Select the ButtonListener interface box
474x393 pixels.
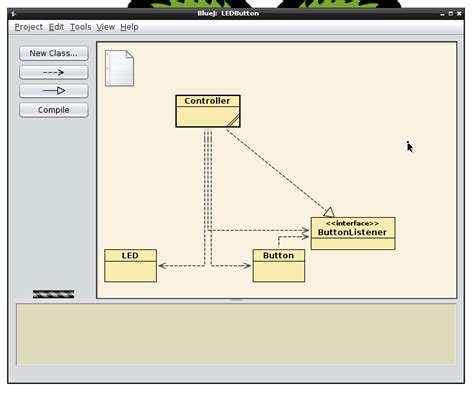[353, 233]
